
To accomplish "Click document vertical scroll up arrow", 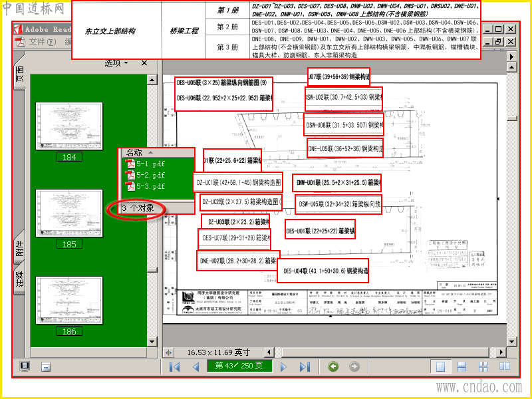I will point(512,67).
